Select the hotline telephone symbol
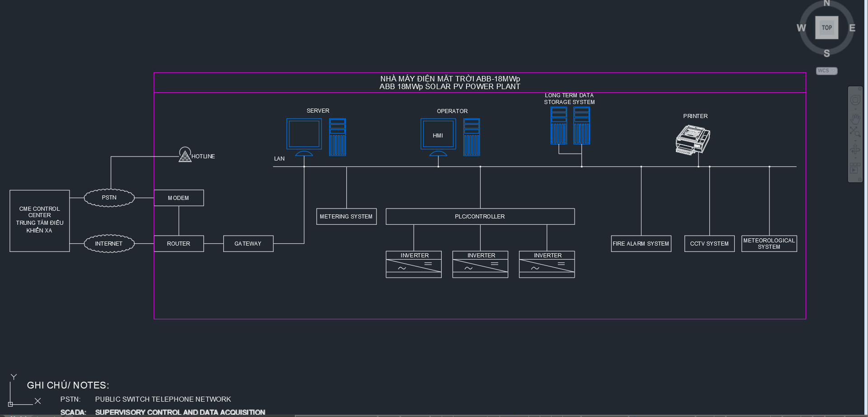 [x=185, y=155]
